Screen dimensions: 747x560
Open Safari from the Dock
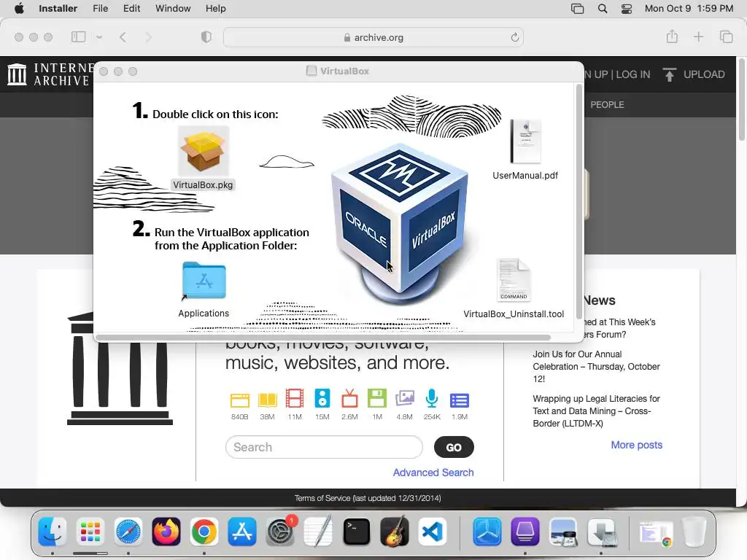point(128,532)
